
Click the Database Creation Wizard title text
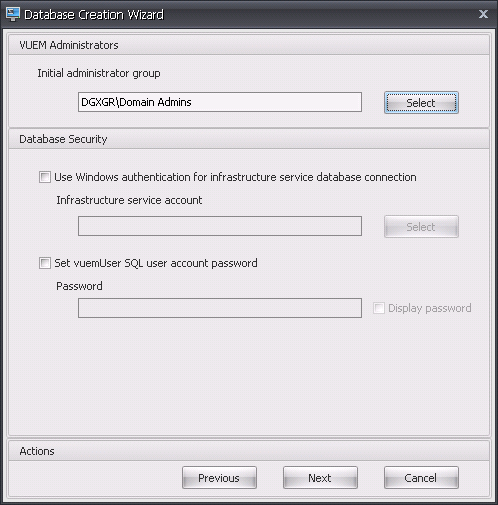click(x=94, y=15)
